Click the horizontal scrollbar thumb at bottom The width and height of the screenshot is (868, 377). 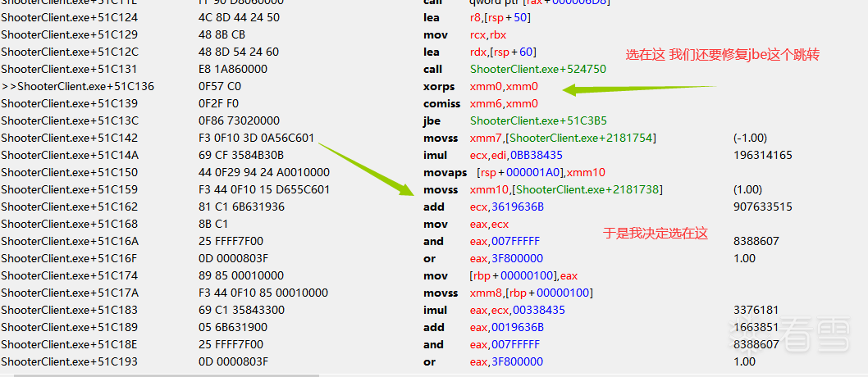166,375
